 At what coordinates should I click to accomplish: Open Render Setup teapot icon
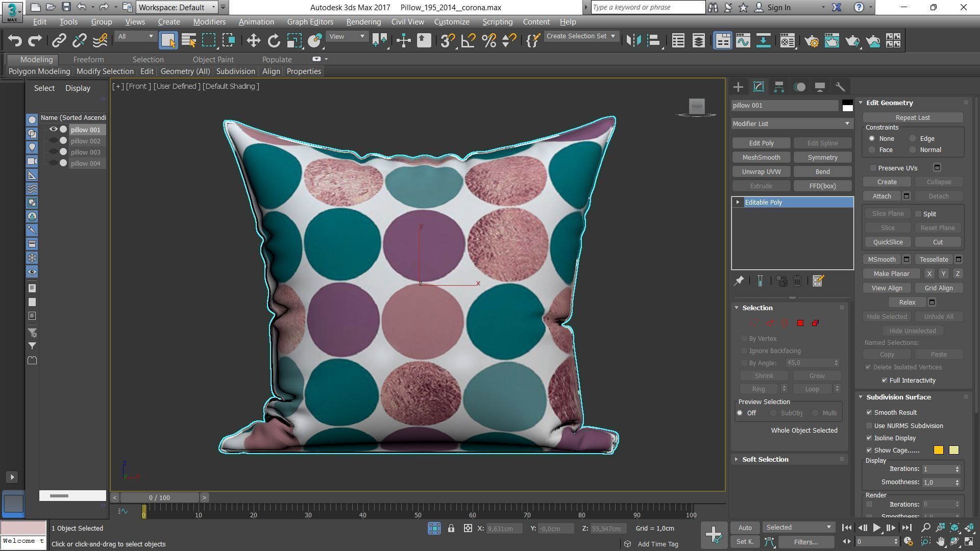[811, 41]
